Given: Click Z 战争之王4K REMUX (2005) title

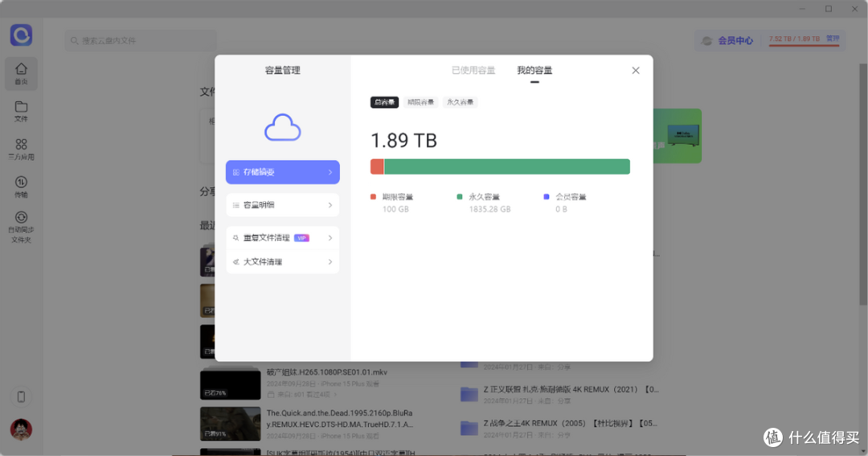Looking at the screenshot, I should coord(570,423).
